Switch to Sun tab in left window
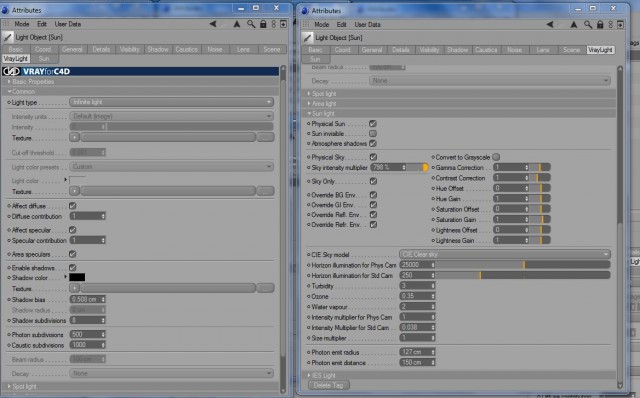This screenshot has width=640, height=398. coord(44,59)
